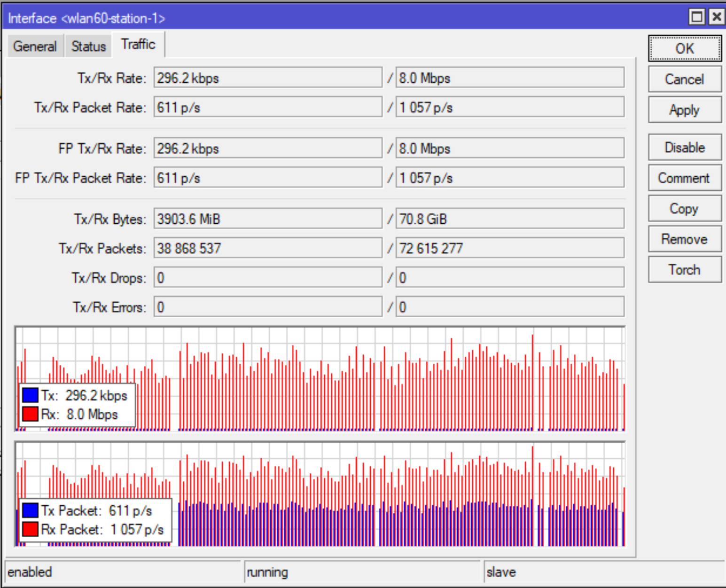Disable the wlan60-station-1 interface
Viewport: 726px width, 588px height.
click(x=684, y=147)
